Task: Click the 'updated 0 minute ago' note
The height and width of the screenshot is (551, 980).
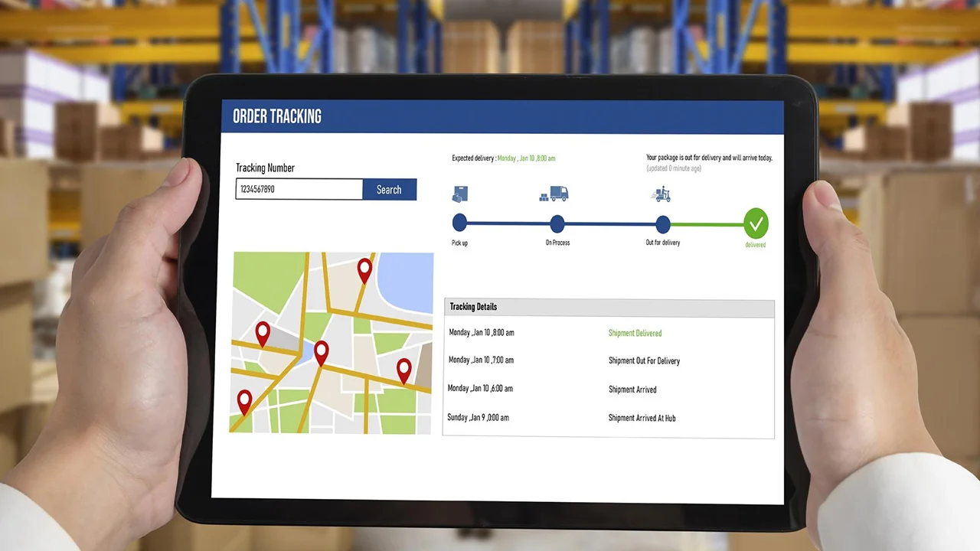Action: point(674,168)
